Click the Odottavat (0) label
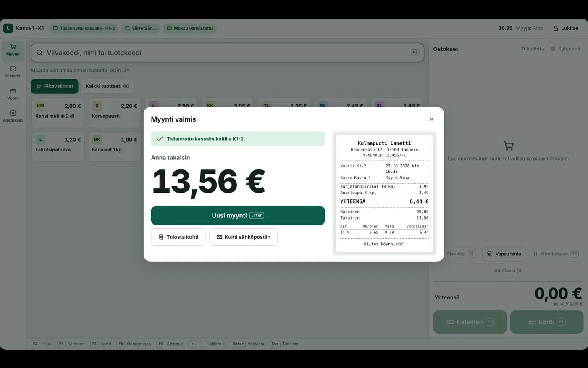The image size is (588, 368). [x=508, y=270]
